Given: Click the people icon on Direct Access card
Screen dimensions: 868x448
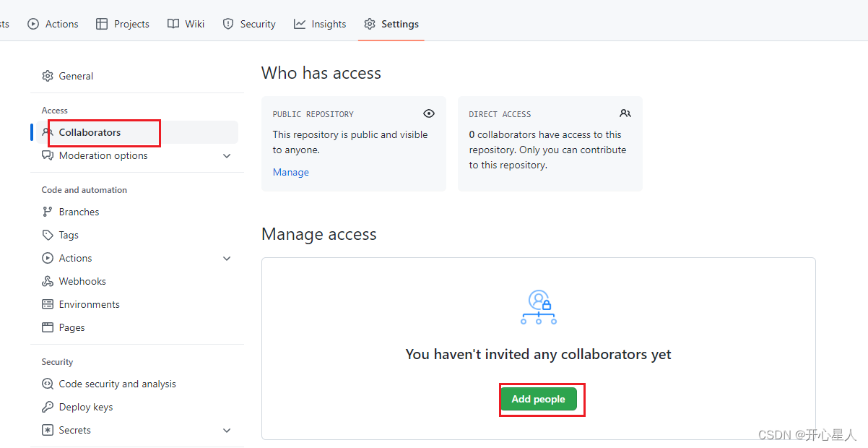Looking at the screenshot, I should coord(625,113).
